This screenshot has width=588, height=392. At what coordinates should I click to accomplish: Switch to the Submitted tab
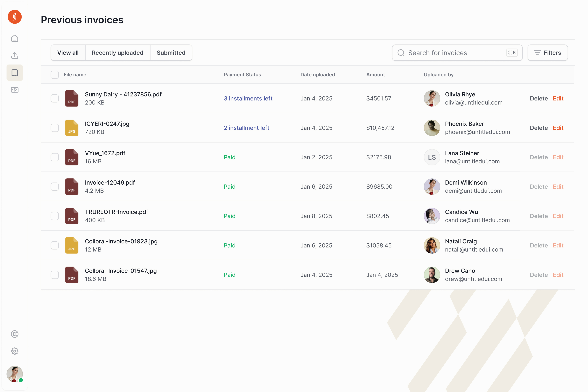(x=171, y=53)
